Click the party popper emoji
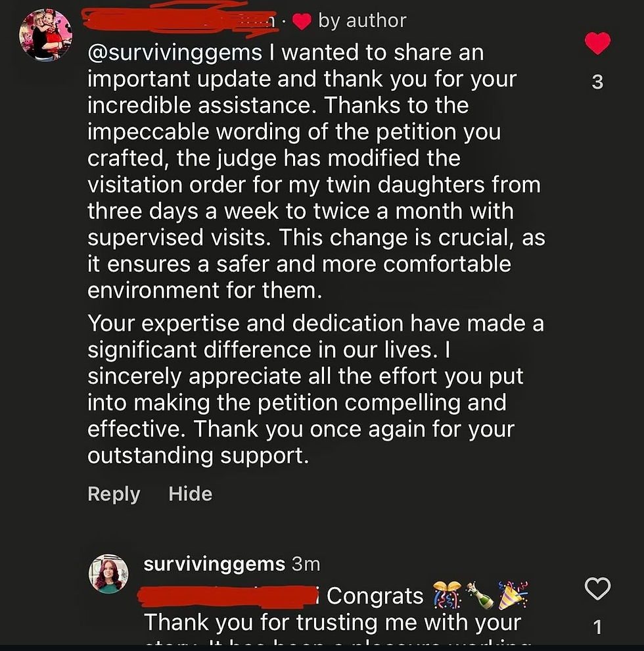This screenshot has width=644, height=651. pos(513,596)
